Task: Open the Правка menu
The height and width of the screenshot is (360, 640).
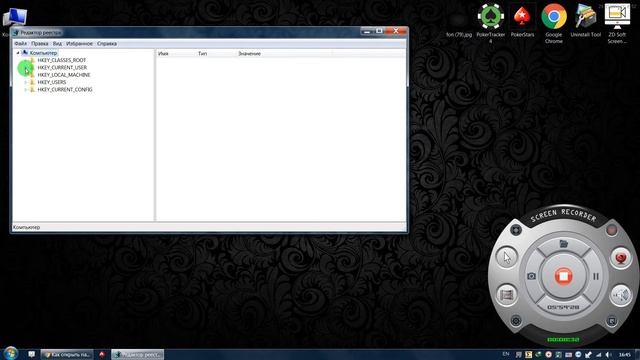Action: click(x=40, y=44)
